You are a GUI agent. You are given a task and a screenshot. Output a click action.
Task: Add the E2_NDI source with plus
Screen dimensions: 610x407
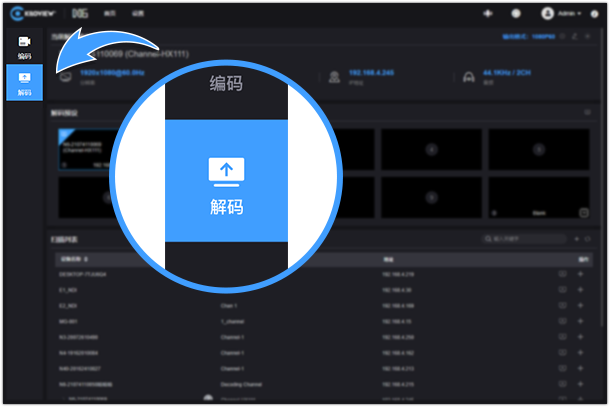click(580, 305)
